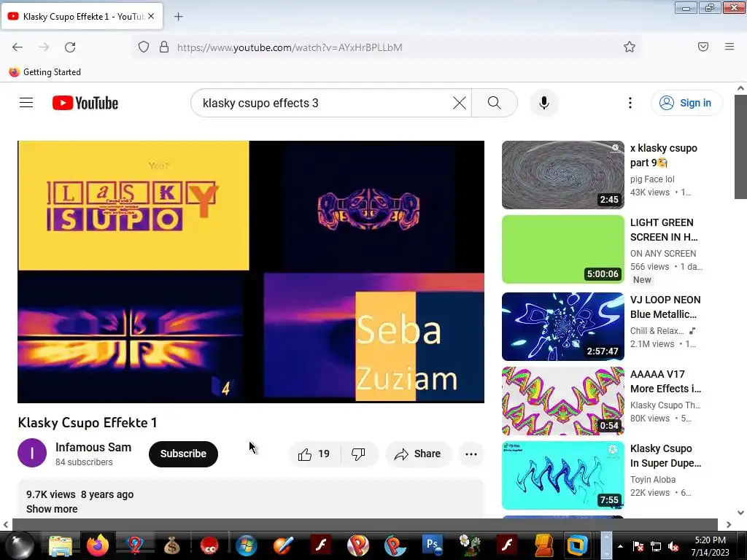Open the Getting Started bookmark

44,72
